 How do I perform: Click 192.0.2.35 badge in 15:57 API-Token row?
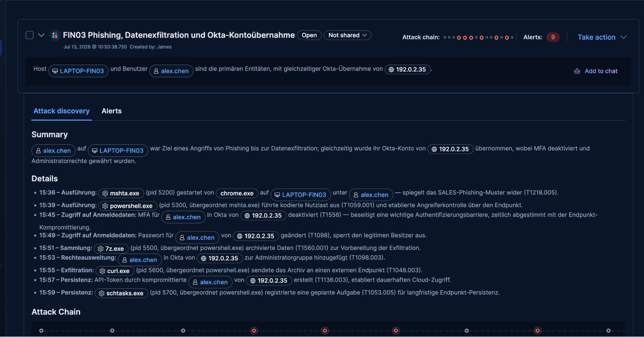[269, 280]
